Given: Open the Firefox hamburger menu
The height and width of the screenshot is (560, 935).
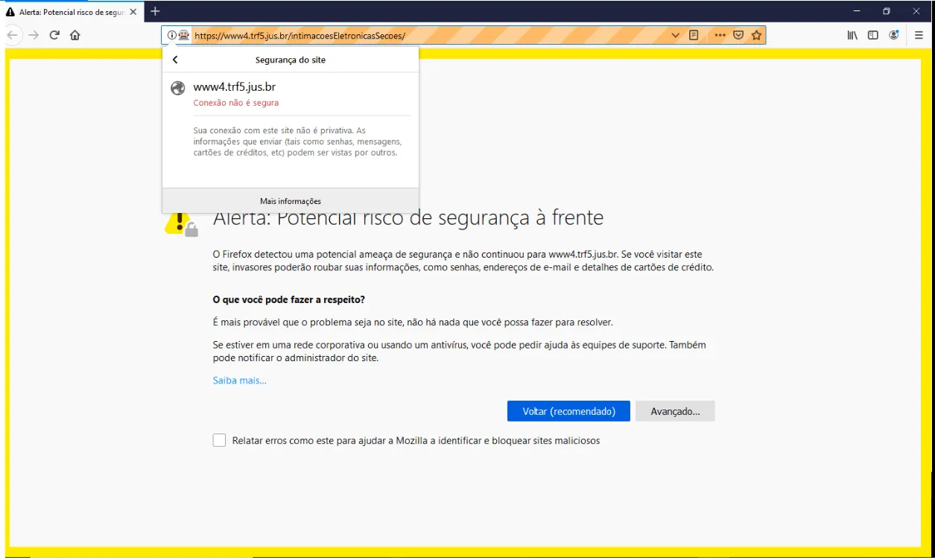Looking at the screenshot, I should coord(919,35).
